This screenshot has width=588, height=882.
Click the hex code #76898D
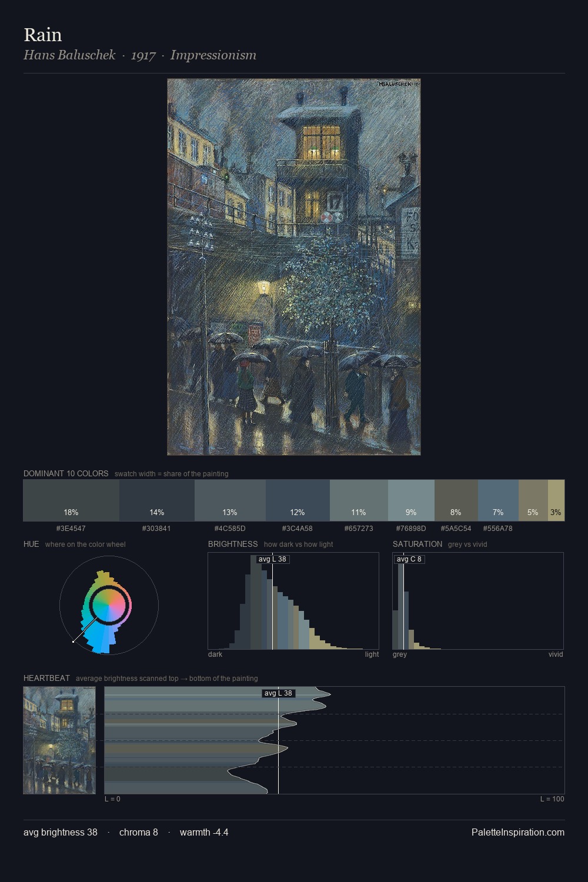tap(411, 528)
